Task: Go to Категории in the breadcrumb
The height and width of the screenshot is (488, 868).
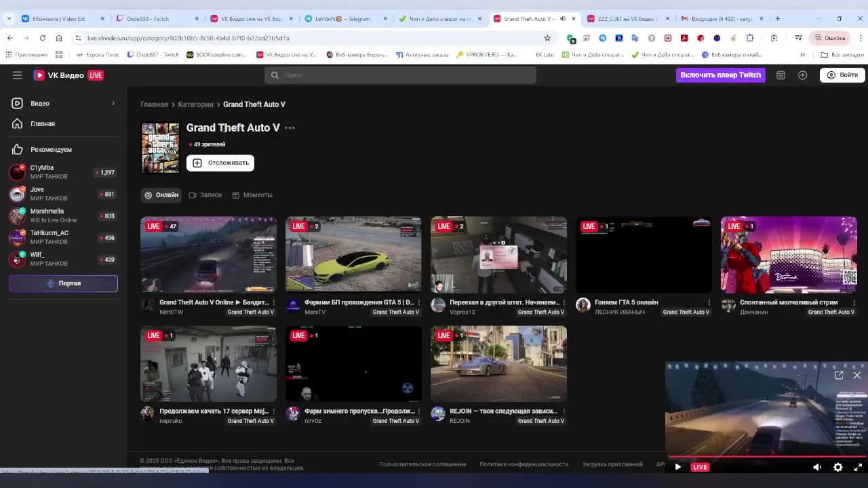Action: point(195,104)
